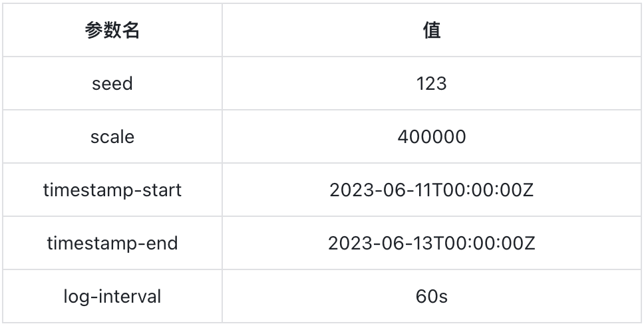Click the 'log' part of log-interval
This screenshot has height=326, width=644.
[x=75, y=297]
